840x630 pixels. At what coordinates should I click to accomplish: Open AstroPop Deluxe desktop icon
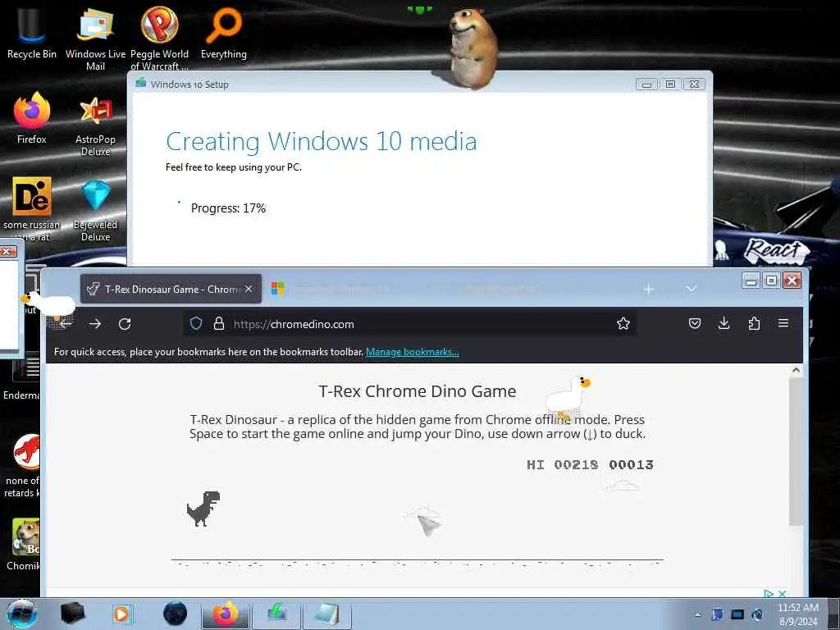tap(95, 125)
